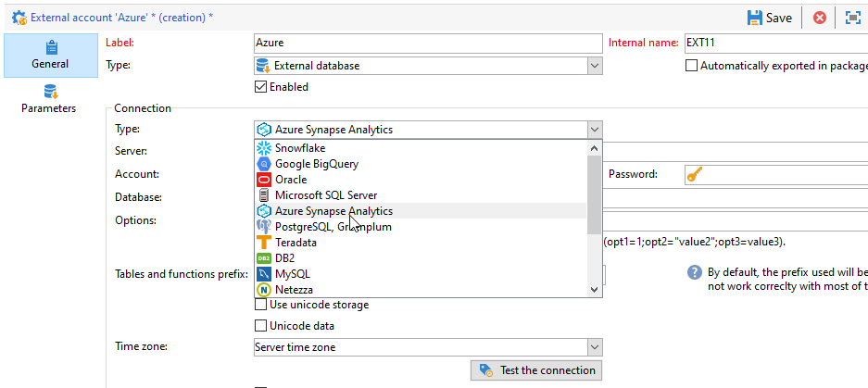Click the Oracle icon in the list
Screen dimensions: 868x388
263,180
